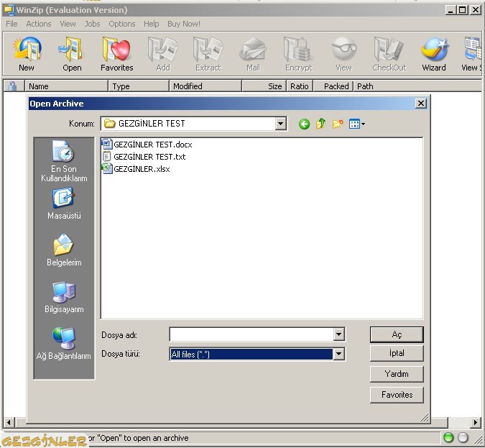485x448 pixels.
Task: Click the back arrow in Open Archive dialog
Action: point(305,124)
